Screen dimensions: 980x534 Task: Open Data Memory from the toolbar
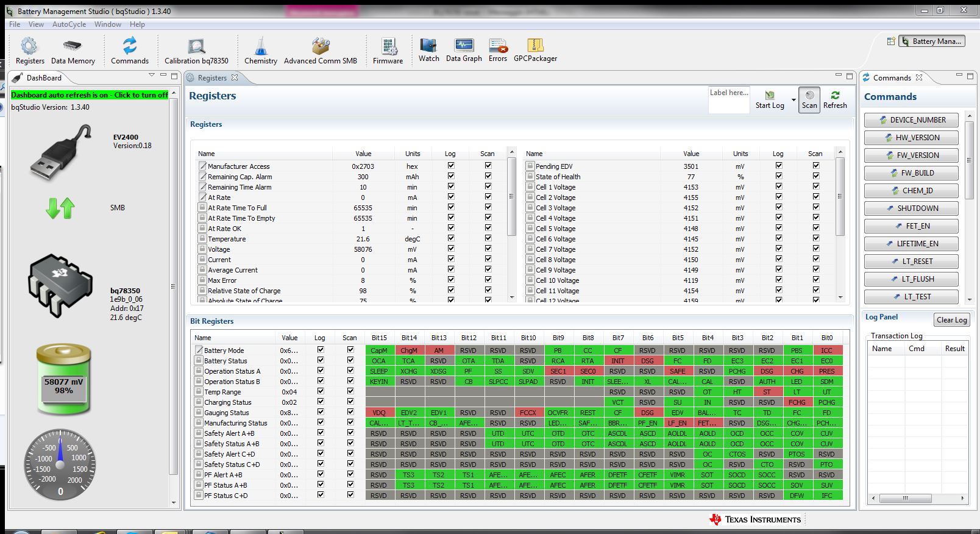click(x=73, y=51)
